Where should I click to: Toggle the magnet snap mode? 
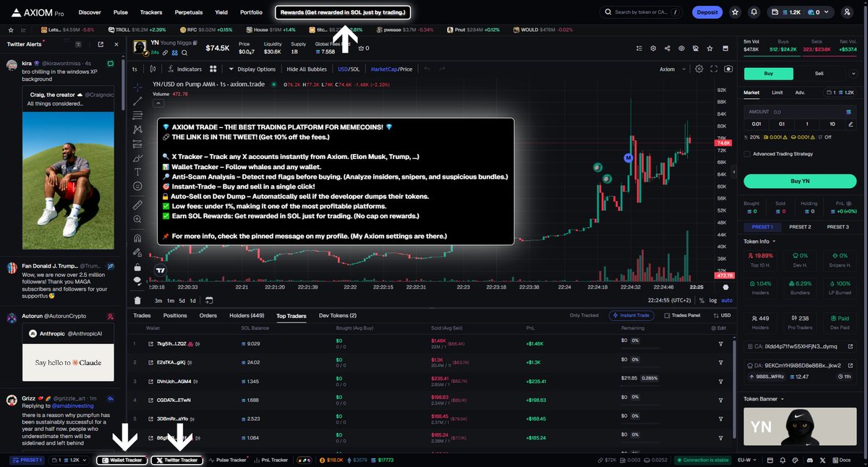pos(137,238)
